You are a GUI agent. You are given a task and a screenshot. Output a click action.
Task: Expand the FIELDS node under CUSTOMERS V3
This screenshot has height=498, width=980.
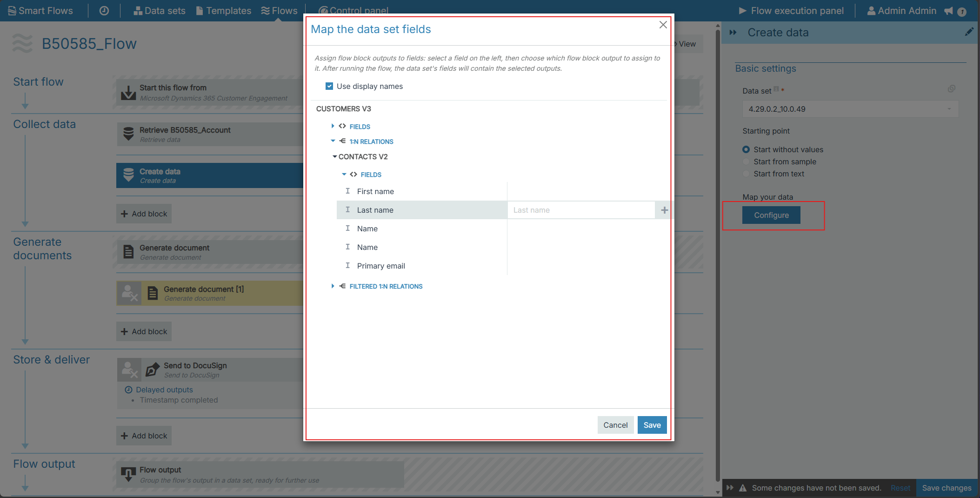coord(333,126)
